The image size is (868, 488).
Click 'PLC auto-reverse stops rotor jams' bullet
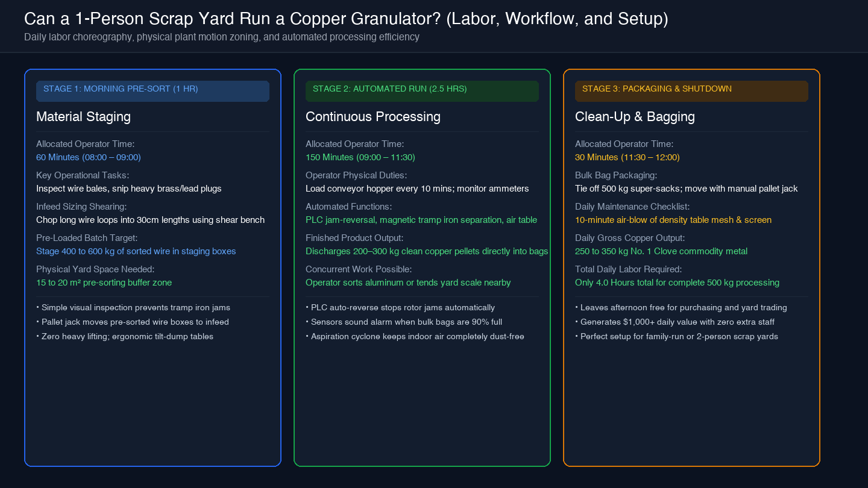click(400, 307)
